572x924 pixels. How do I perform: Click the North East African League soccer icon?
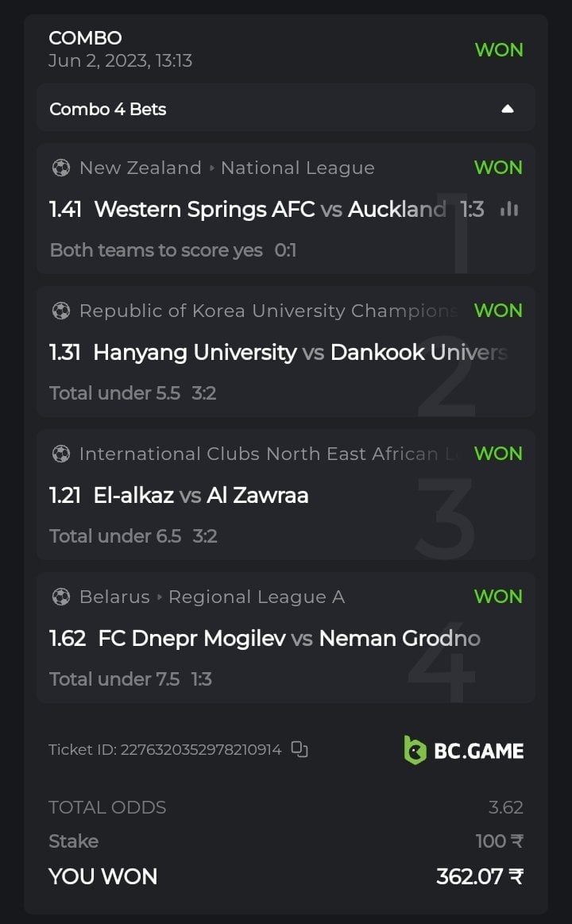click(60, 454)
